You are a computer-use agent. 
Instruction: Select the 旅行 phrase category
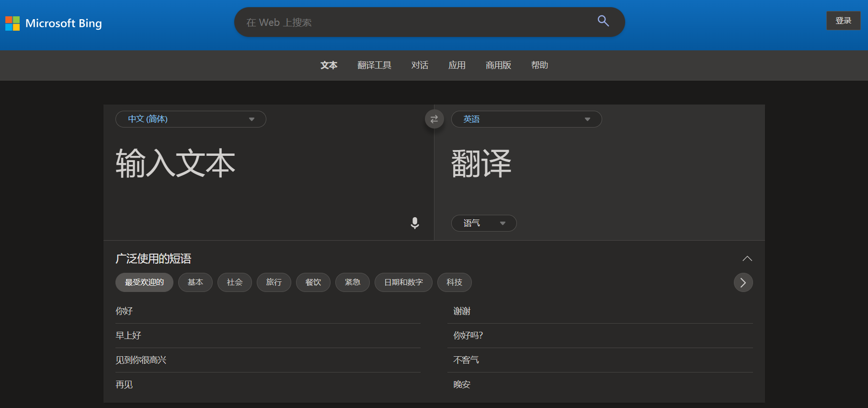point(274,282)
